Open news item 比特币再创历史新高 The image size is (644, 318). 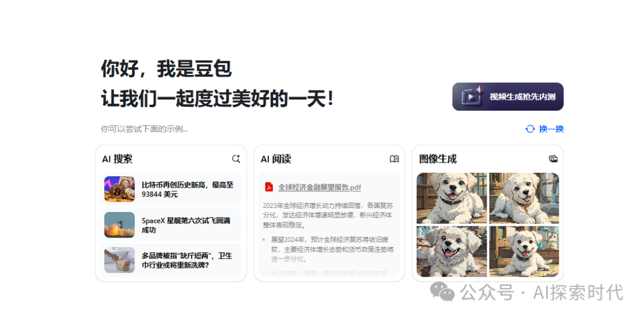pos(171,189)
